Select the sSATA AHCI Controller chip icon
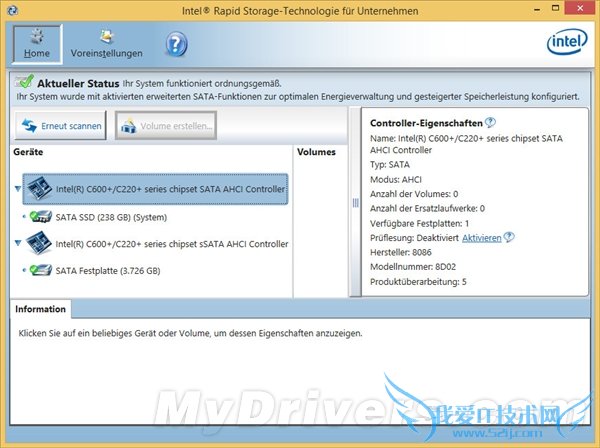 (x=39, y=243)
